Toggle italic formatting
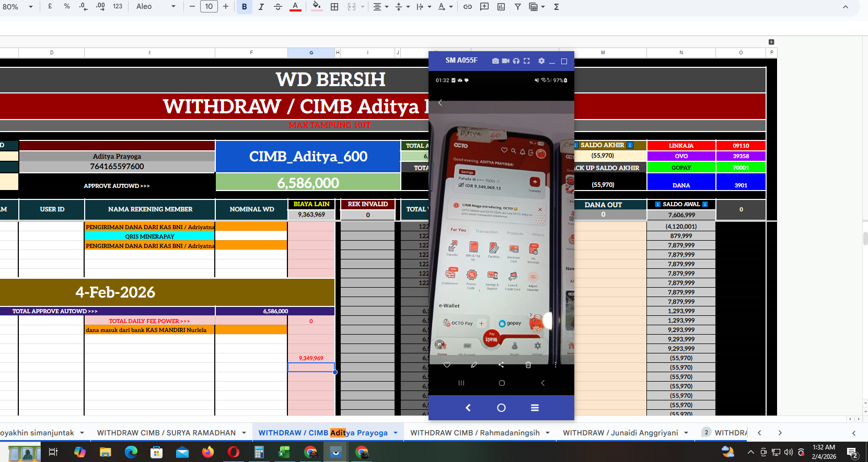Viewport: 868px width, 462px height. click(261, 7)
